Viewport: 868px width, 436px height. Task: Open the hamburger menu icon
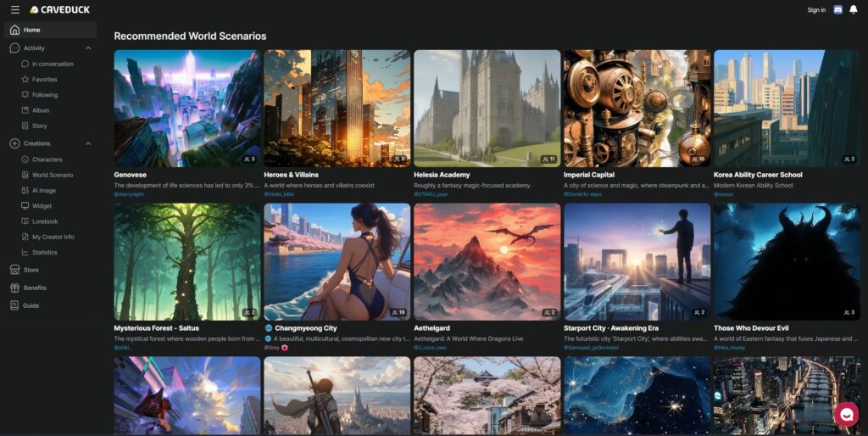pyautogui.click(x=15, y=9)
